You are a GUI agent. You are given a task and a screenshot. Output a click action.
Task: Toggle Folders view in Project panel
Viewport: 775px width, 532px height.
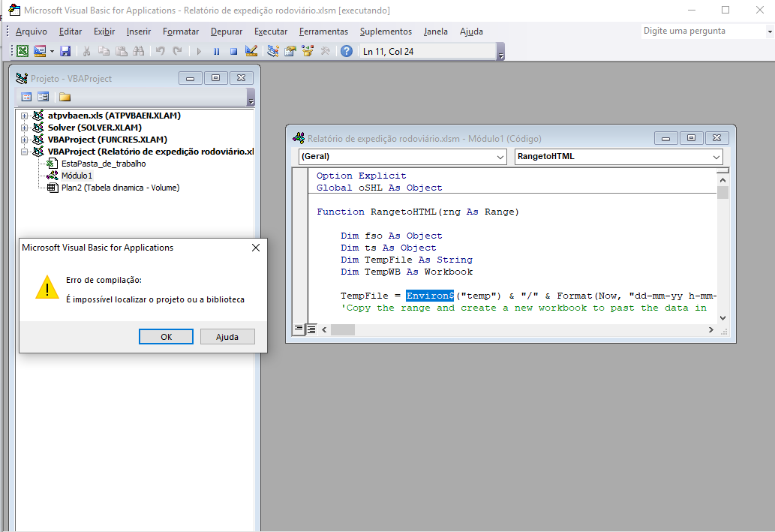tap(65, 97)
